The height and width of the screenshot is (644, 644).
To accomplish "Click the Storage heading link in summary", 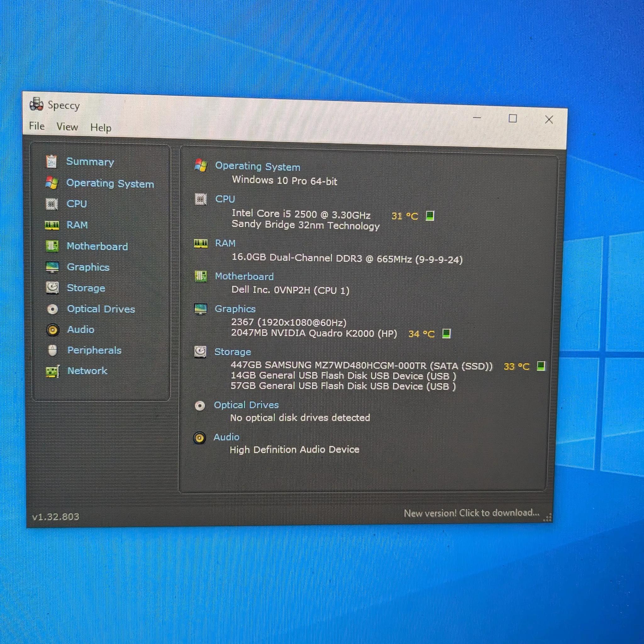I will click(x=233, y=352).
